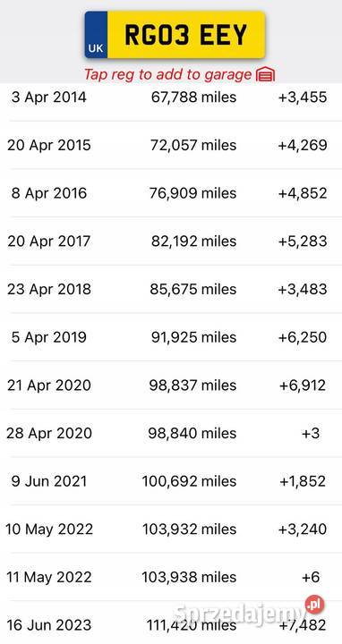The image size is (342, 644).
Task: Click the red .pl watermark badge
Action: [x=314, y=605]
